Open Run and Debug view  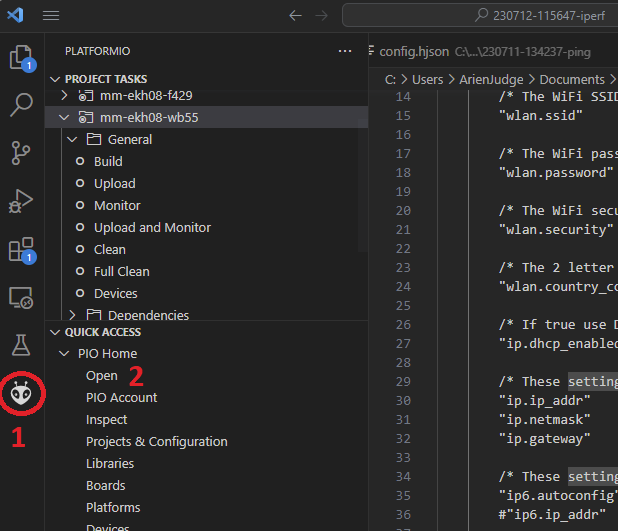point(21,201)
